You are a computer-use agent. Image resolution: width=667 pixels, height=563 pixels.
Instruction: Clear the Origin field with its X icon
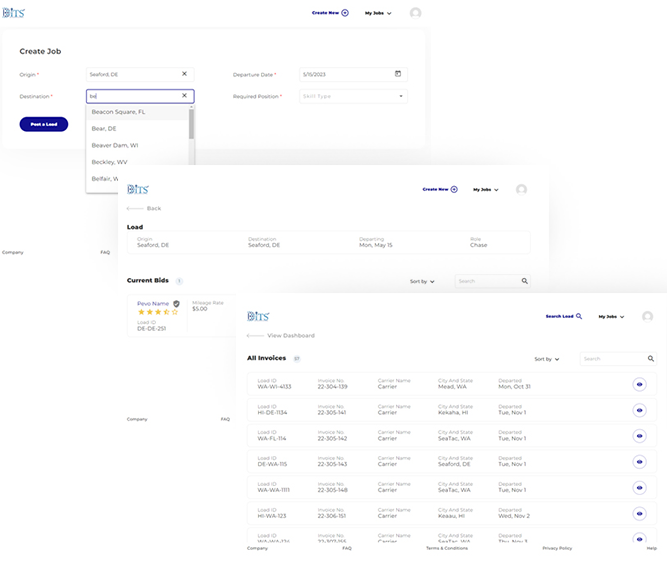tap(184, 74)
